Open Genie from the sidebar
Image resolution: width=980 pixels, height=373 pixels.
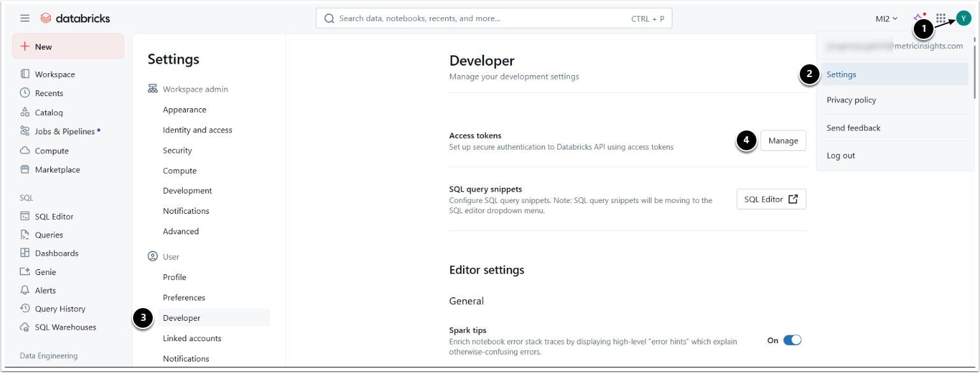pyautogui.click(x=45, y=272)
